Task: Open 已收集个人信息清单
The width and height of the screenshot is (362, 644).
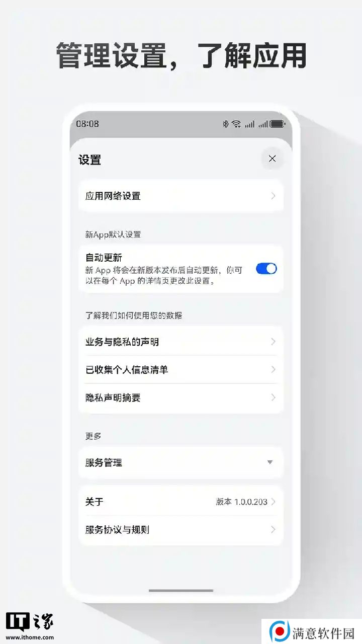Action: (x=181, y=370)
